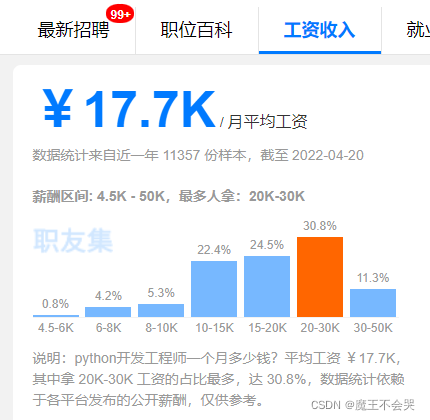The width and height of the screenshot is (430, 420).
Task: Click the red 99+ notification badge
Action: pyautogui.click(x=120, y=14)
